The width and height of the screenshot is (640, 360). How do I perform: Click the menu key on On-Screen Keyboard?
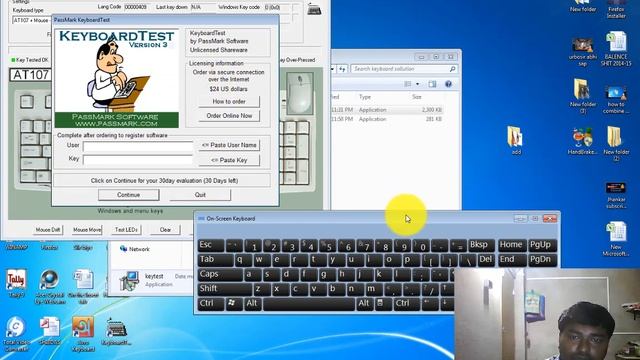pyautogui.click(x=380, y=303)
